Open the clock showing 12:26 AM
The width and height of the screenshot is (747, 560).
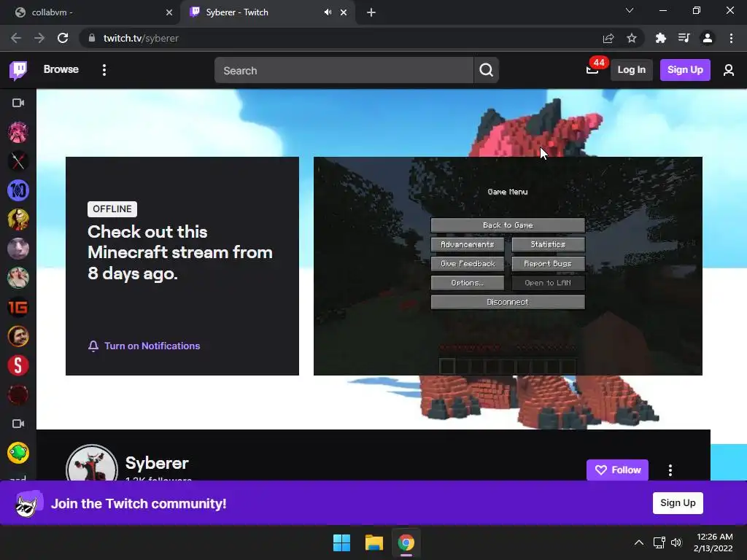click(713, 542)
